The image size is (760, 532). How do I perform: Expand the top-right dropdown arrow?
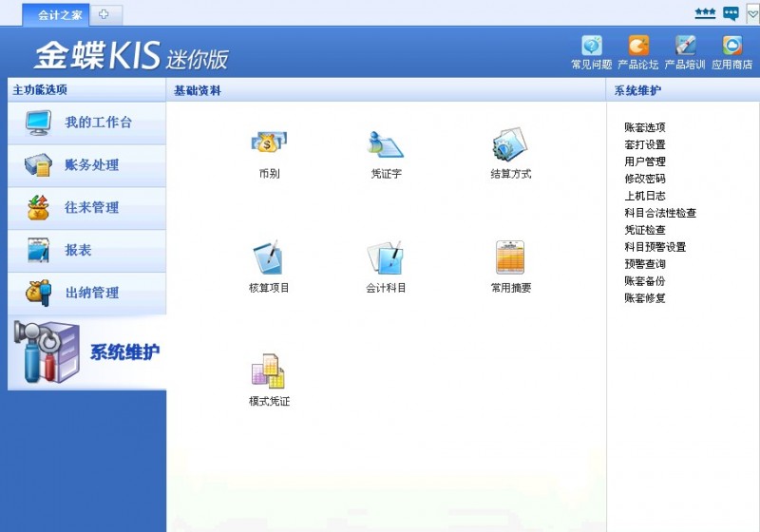752,13
